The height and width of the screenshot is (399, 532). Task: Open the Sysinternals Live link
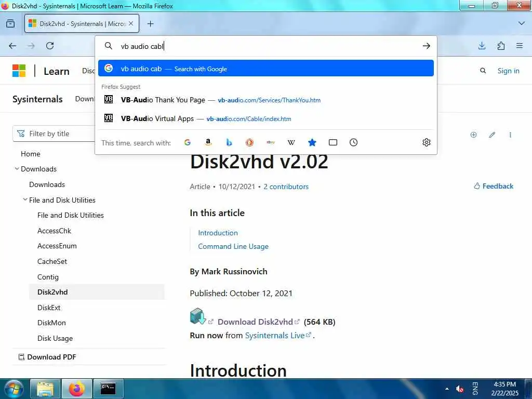[x=278, y=335]
